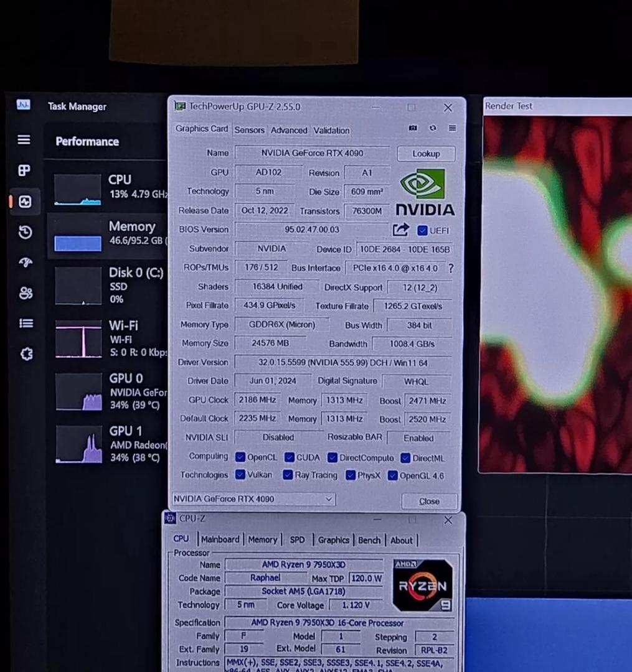This screenshot has width=632, height=672.
Task: Toggle the Vulkan checkbox
Action: point(240,474)
